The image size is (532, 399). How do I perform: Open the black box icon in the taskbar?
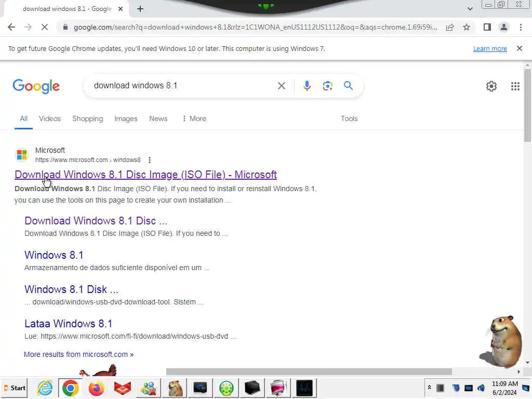pyautogui.click(x=252, y=388)
